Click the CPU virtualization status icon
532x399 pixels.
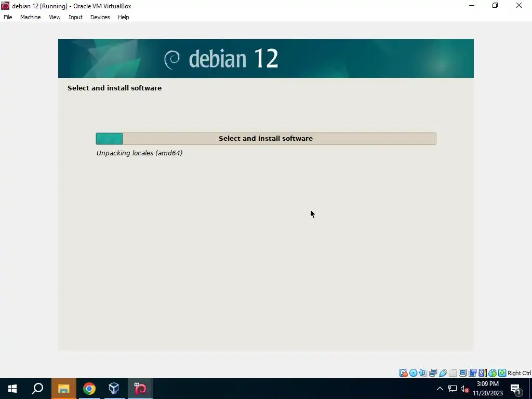click(483, 373)
